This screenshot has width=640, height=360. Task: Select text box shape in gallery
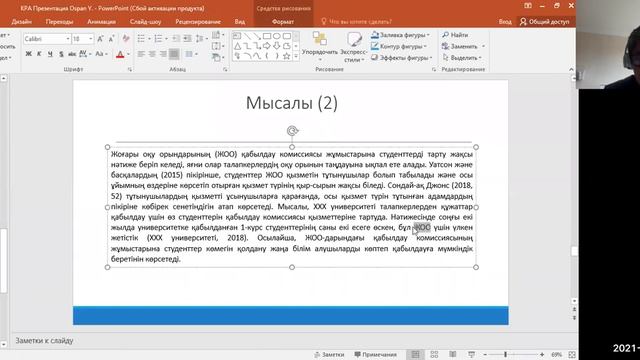coord(237,36)
